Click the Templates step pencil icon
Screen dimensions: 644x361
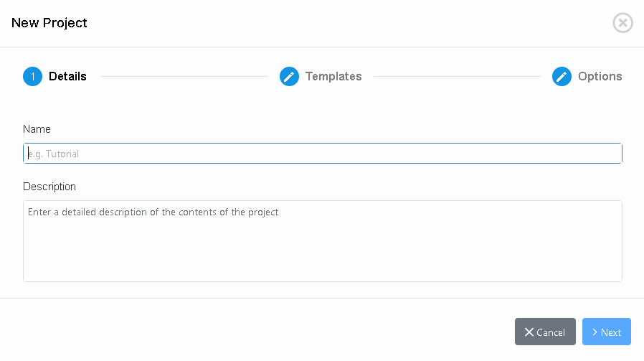[289, 76]
